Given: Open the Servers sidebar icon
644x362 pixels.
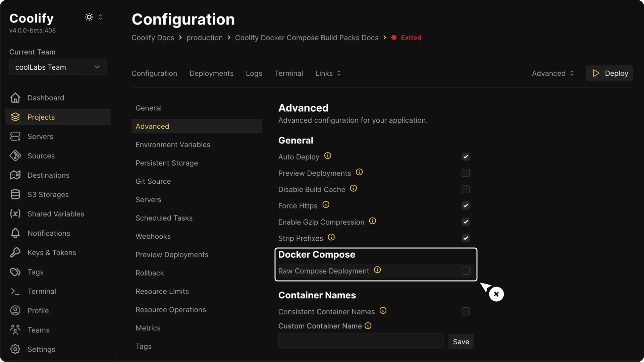Looking at the screenshot, I should (x=15, y=136).
